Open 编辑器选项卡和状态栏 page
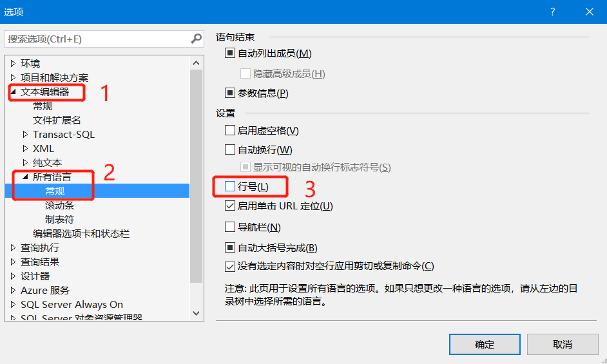 point(81,233)
